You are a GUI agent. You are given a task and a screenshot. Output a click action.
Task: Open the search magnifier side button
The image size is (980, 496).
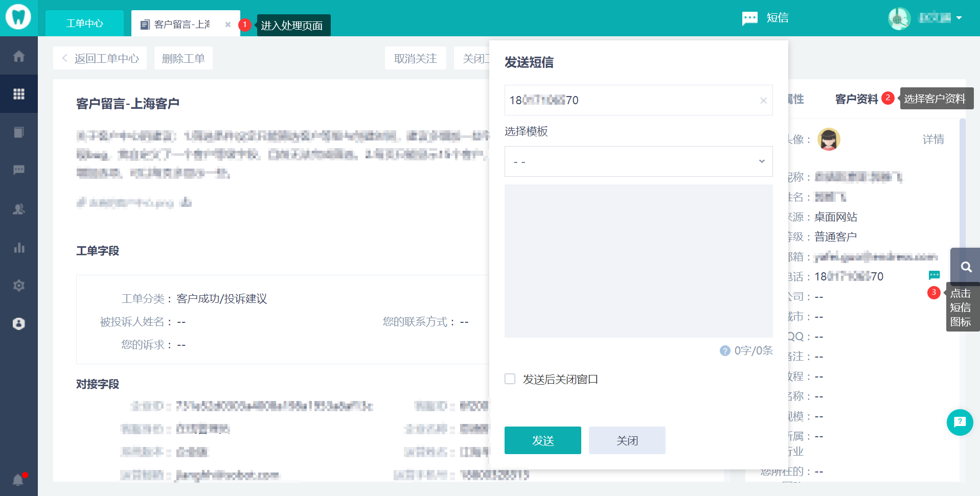click(x=966, y=267)
